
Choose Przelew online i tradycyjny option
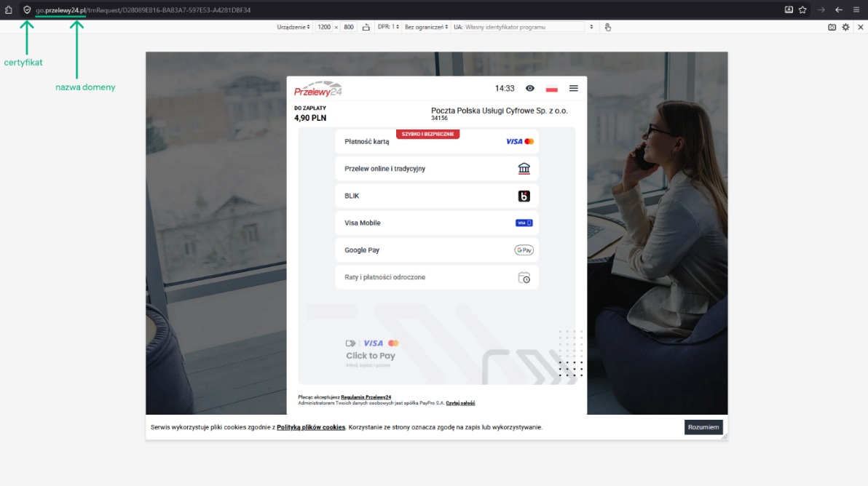click(x=437, y=169)
